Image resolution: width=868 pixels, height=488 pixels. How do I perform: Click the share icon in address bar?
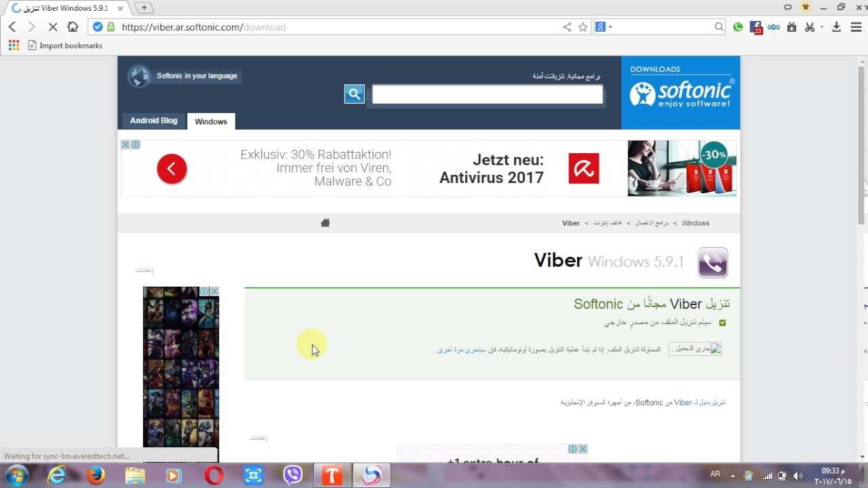point(567,27)
